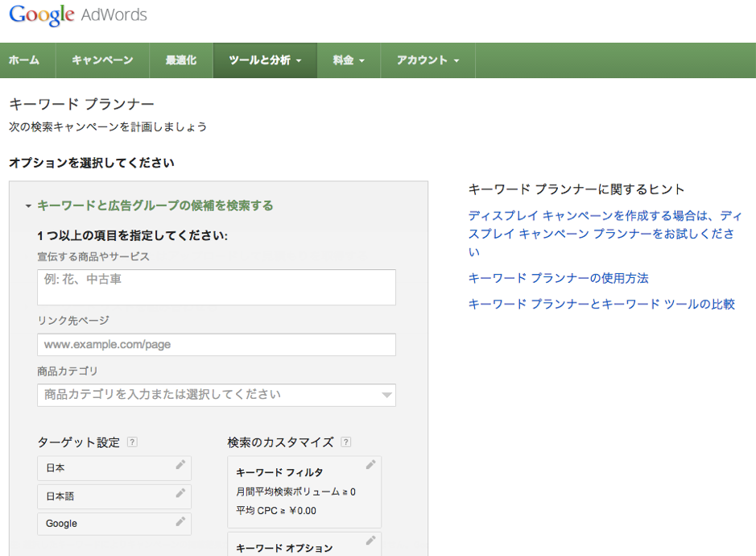756x556 pixels.
Task: Edit the キーワード フィルタ pencil icon
Action: coord(370,464)
